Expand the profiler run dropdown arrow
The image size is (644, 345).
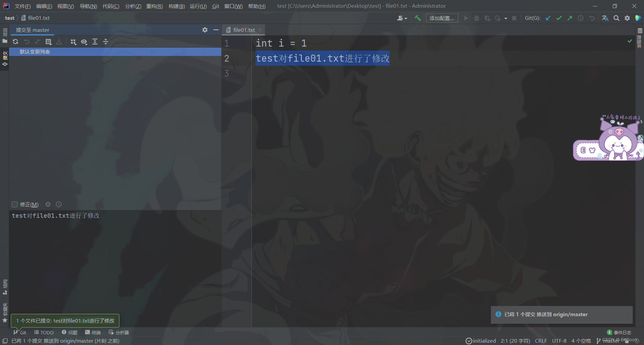point(506,18)
